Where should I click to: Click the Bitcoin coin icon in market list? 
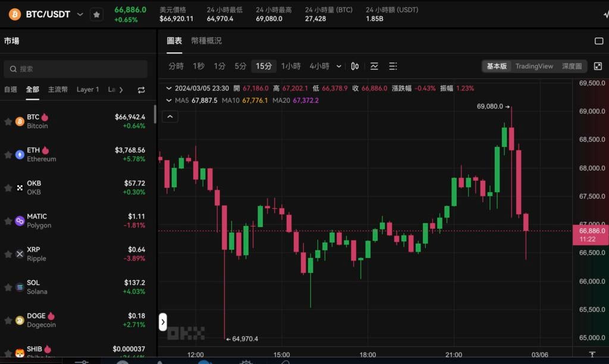tap(20, 121)
